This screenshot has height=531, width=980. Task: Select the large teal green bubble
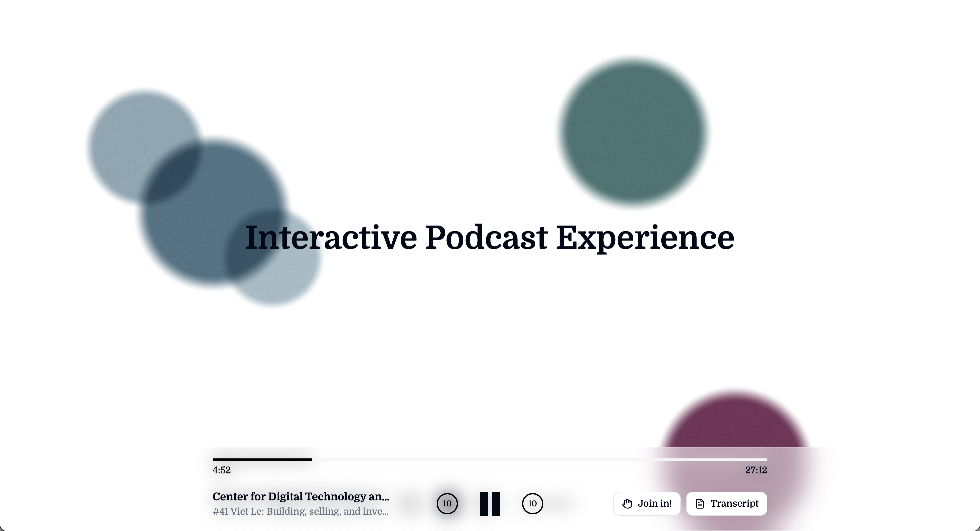coord(633,131)
